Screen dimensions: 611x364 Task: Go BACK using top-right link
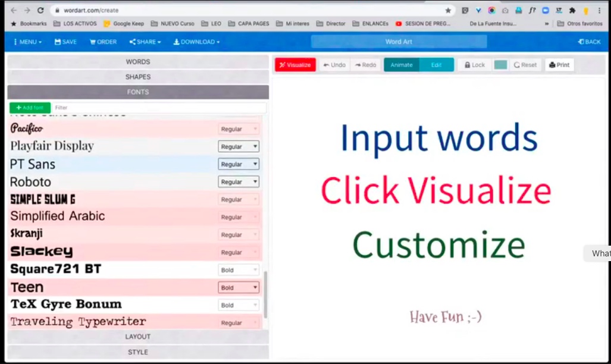pos(589,42)
